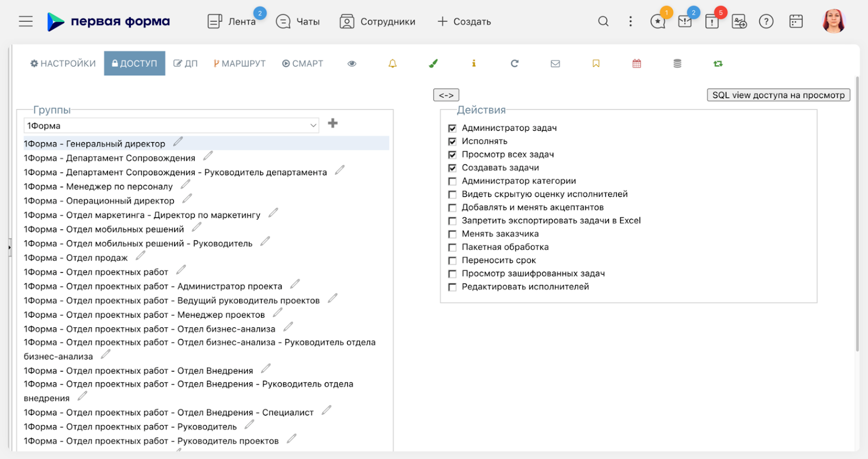Switch to the НАСТРОЙКИ tab
868x459 pixels.
click(63, 63)
